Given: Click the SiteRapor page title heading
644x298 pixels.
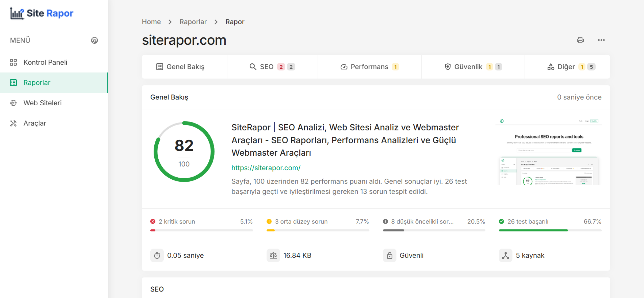Looking at the screenshot, I should (345, 140).
